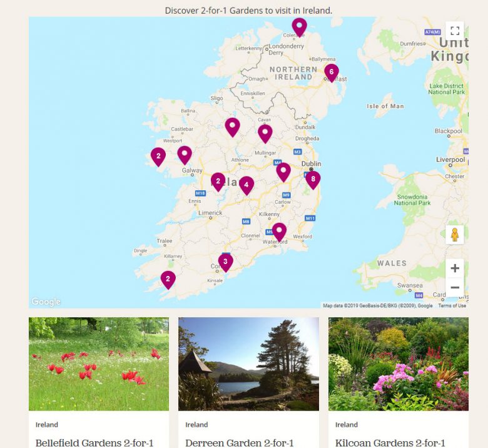
Task: Zoom in on the map
Action: coord(455,268)
